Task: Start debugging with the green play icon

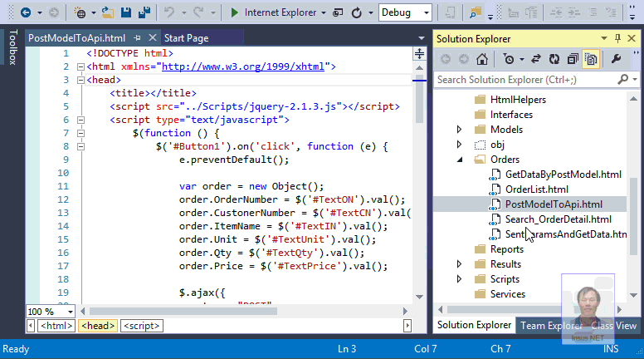Action: point(234,12)
